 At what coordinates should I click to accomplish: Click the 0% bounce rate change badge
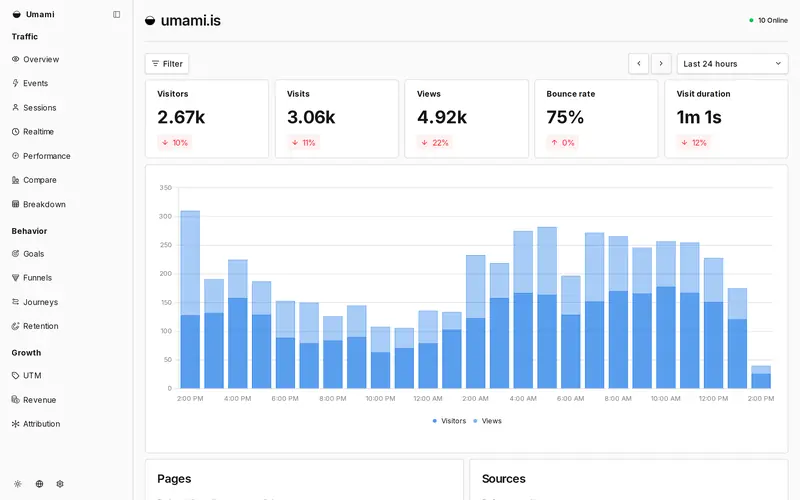click(x=563, y=143)
